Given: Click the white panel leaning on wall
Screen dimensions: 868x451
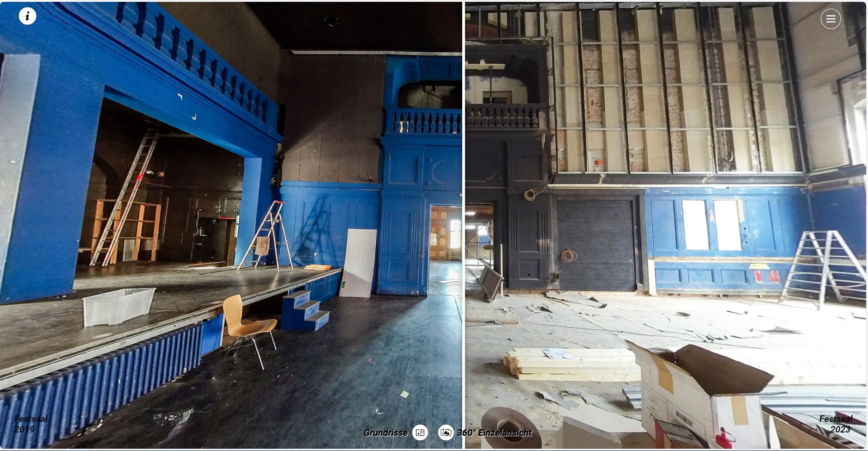Looking at the screenshot, I should pos(358,262).
